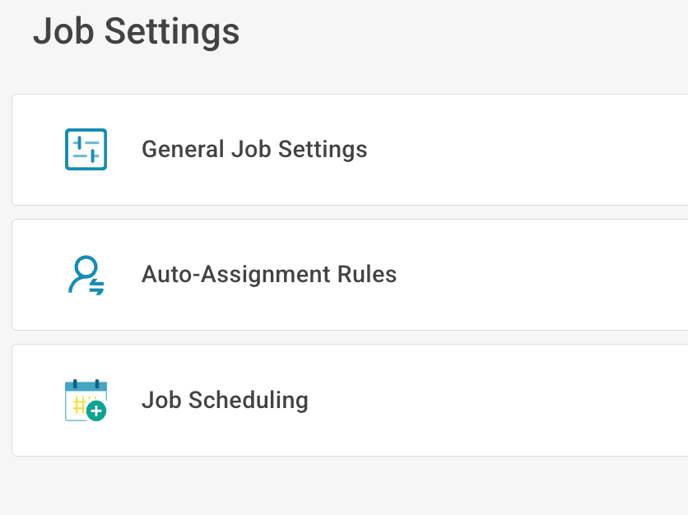Open Job Scheduling
688x515 pixels.
pyautogui.click(x=225, y=401)
